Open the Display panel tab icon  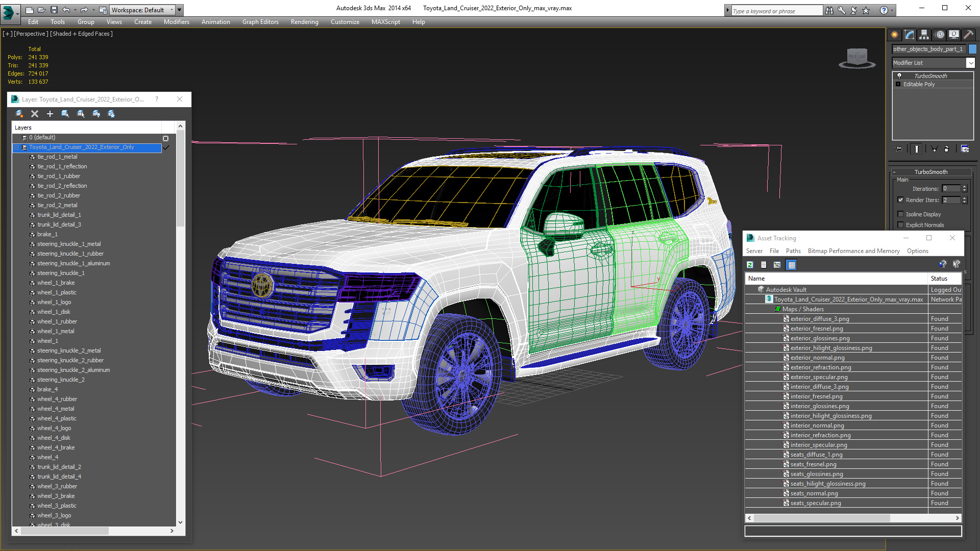(x=953, y=35)
